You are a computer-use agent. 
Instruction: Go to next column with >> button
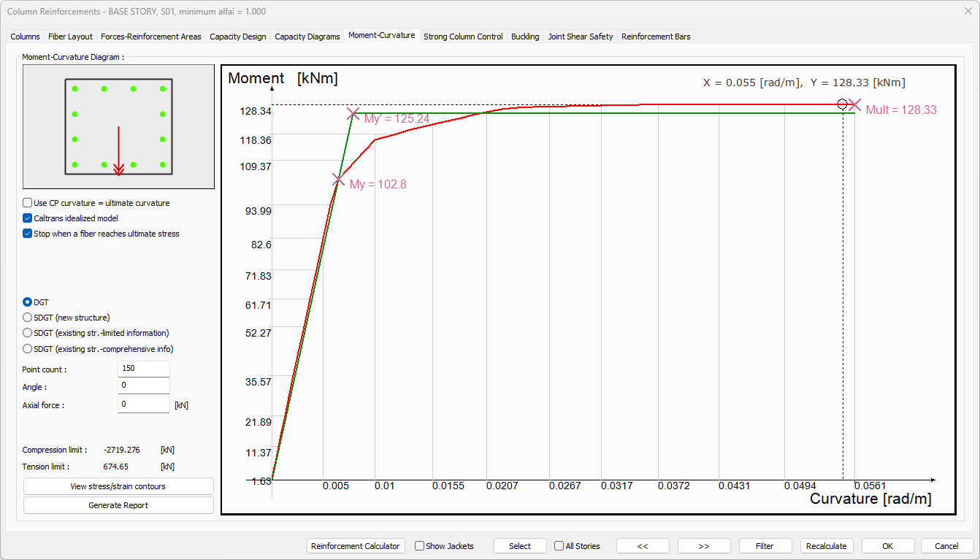pos(704,546)
